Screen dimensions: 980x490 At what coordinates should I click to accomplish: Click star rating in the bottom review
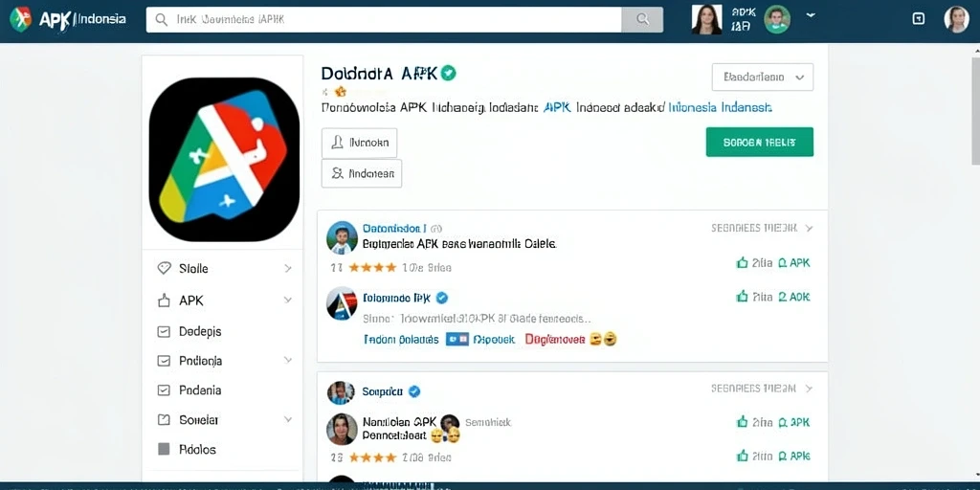click(x=372, y=457)
